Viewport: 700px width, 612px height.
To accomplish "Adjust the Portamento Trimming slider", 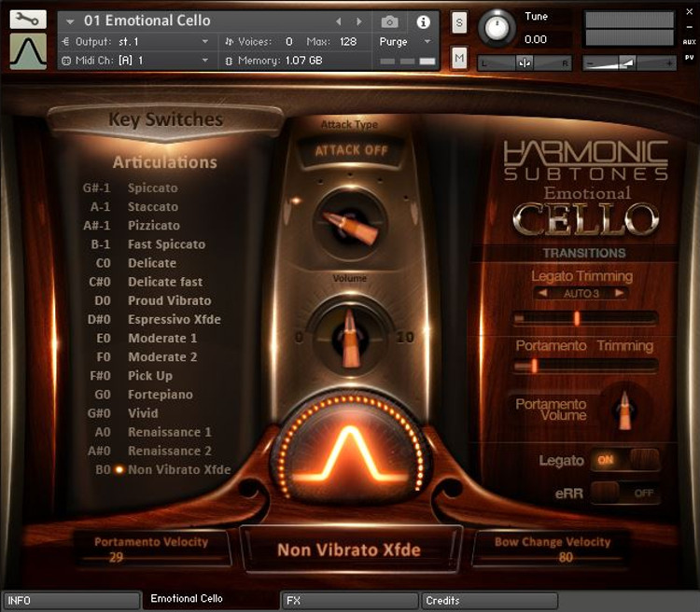I will tap(584, 366).
